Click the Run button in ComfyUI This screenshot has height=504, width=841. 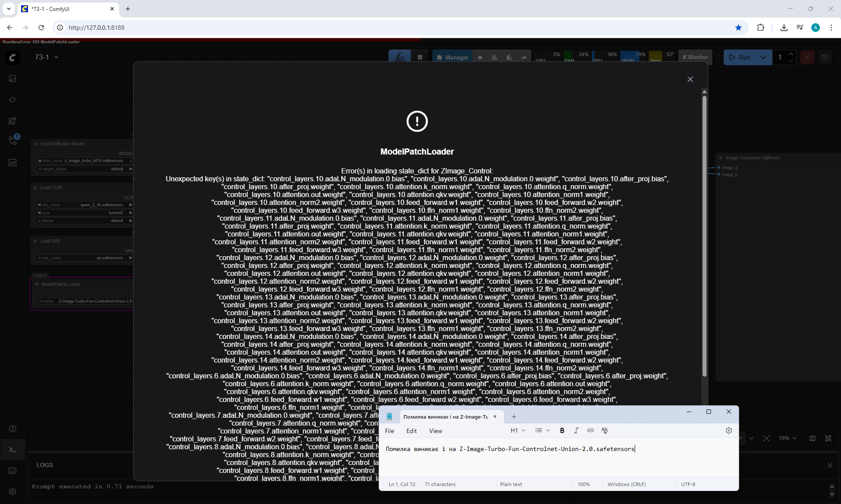(x=740, y=57)
